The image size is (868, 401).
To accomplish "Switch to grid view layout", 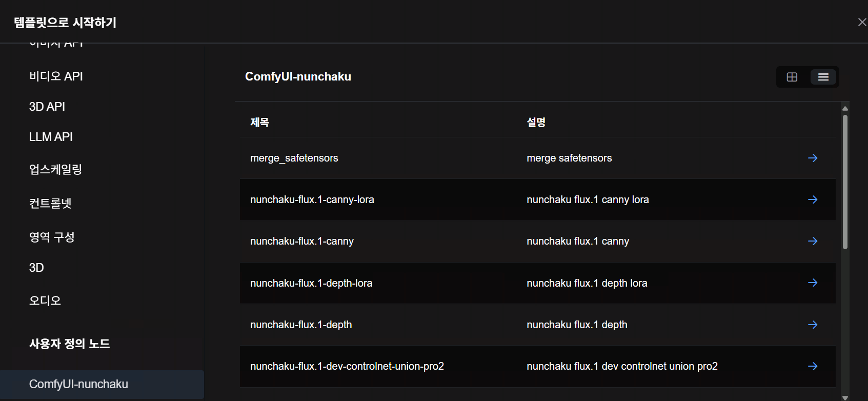I will (792, 77).
